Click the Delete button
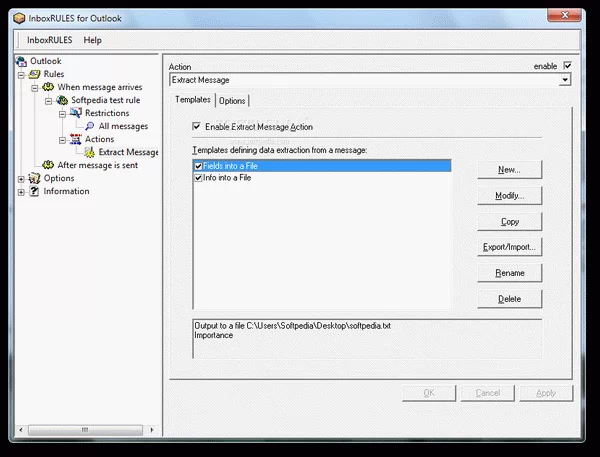The image size is (600, 457). coord(509,299)
